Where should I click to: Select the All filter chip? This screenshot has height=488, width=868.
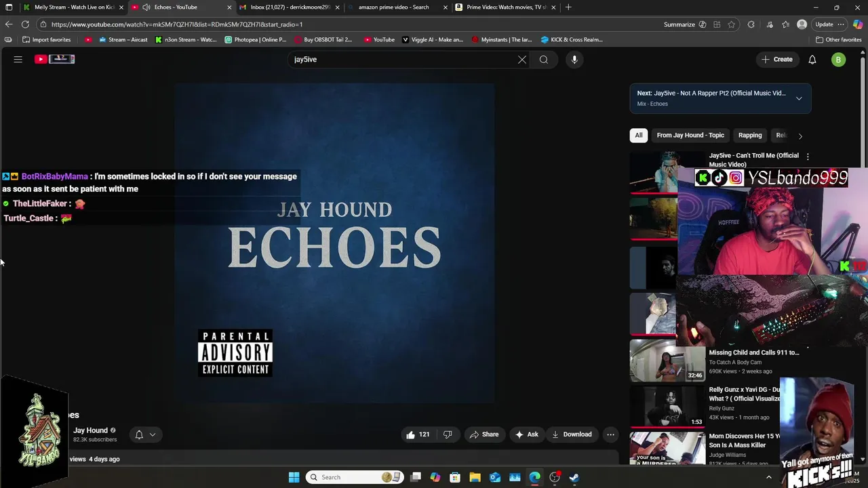pos(638,136)
